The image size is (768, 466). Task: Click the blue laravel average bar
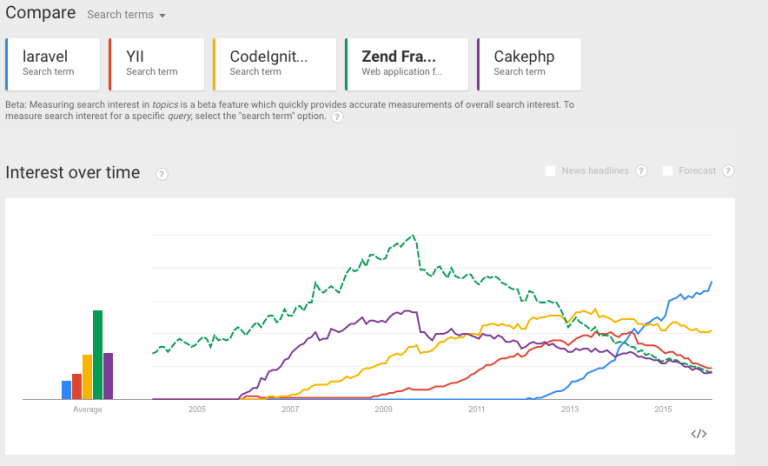[x=66, y=390]
